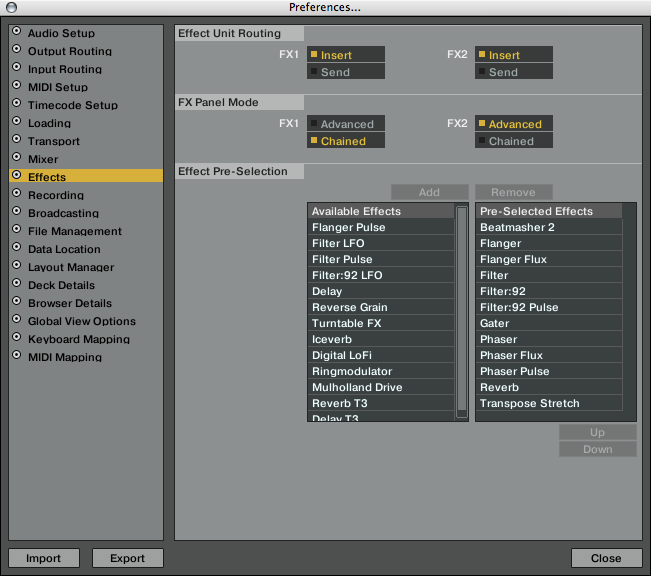Click the bullet icon beside Data Location
Image resolution: width=651 pixels, height=576 pixels.
[x=16, y=248]
